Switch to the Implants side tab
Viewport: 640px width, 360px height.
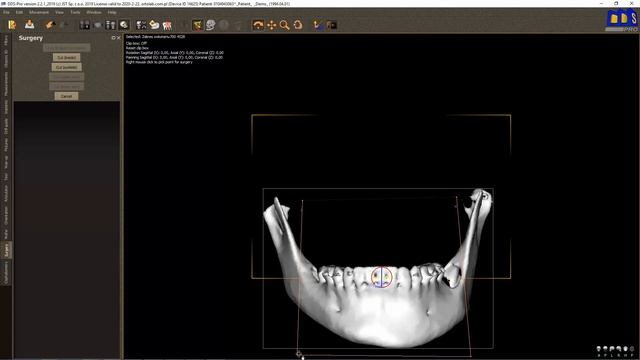[x=6, y=107]
